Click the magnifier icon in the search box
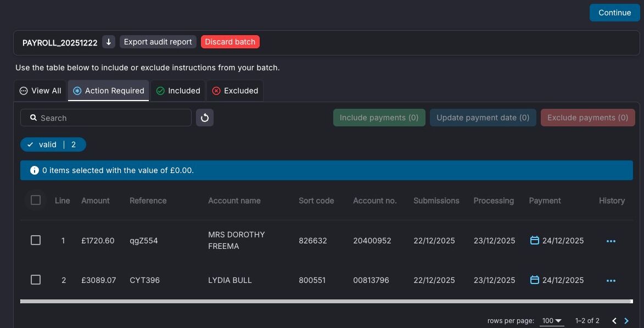 (33, 118)
